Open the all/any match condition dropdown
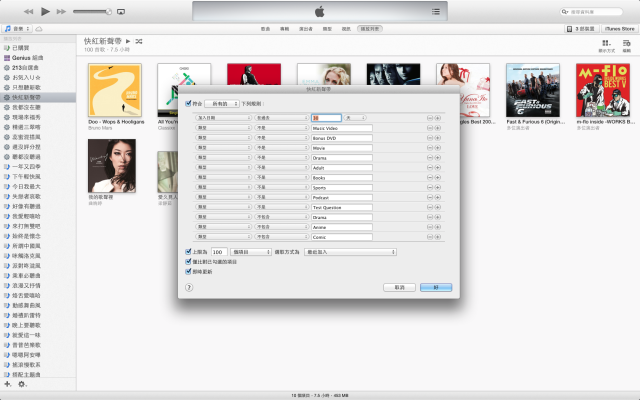Screen dimensions: 640x400 pos(222,104)
